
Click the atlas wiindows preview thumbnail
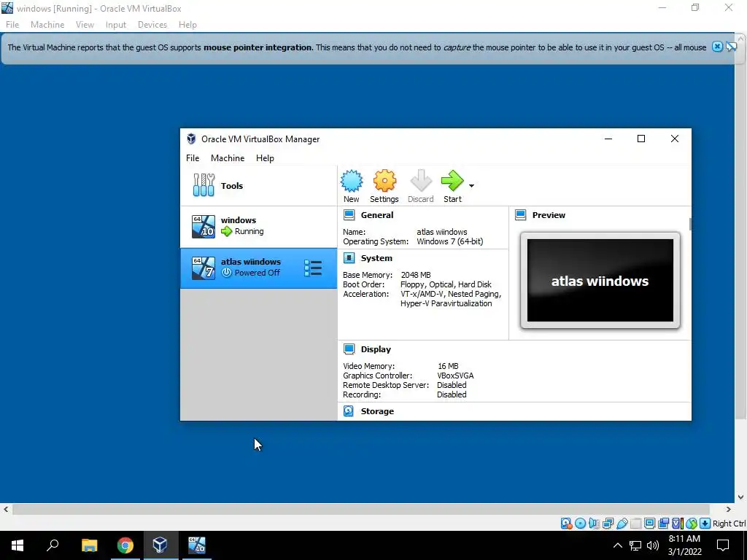tap(600, 281)
